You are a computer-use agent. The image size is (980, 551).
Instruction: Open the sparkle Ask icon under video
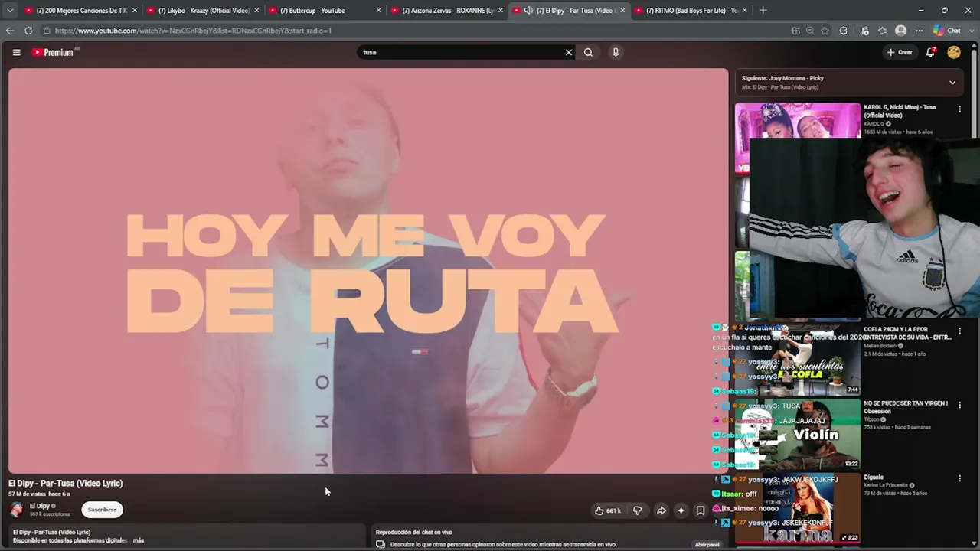[681, 510]
